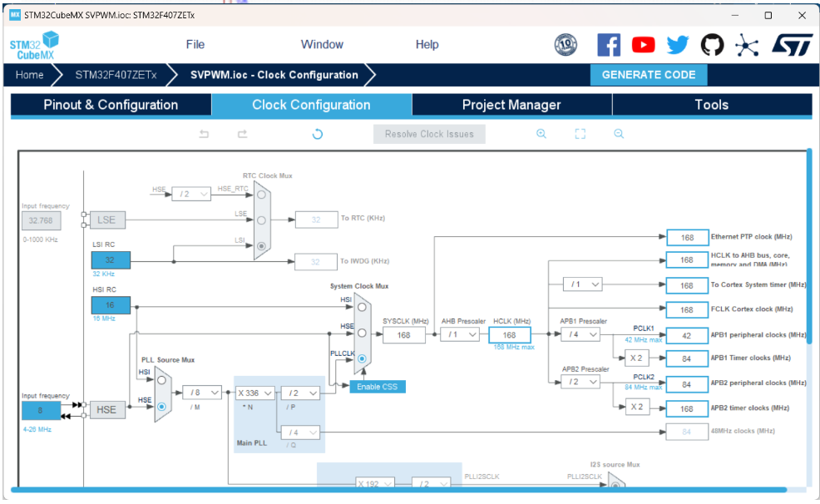Screen dimensions: 820x504
Task: Switch to Project Manager tab
Action: coord(511,105)
